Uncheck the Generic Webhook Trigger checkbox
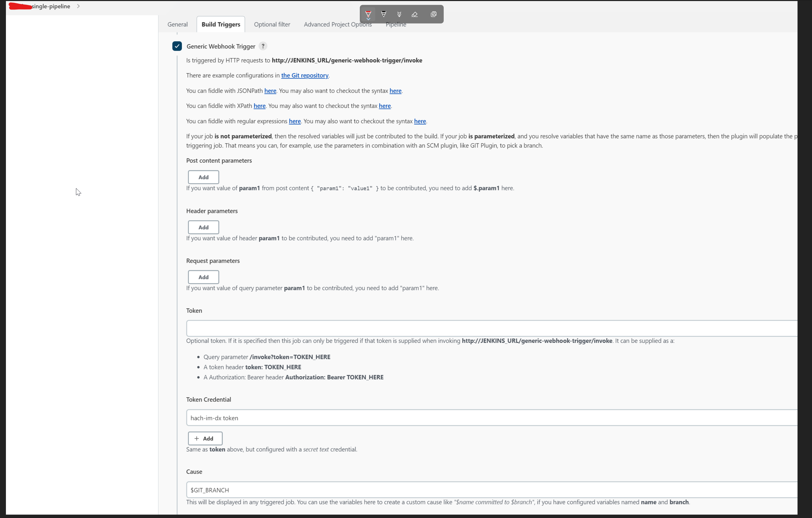 point(177,46)
